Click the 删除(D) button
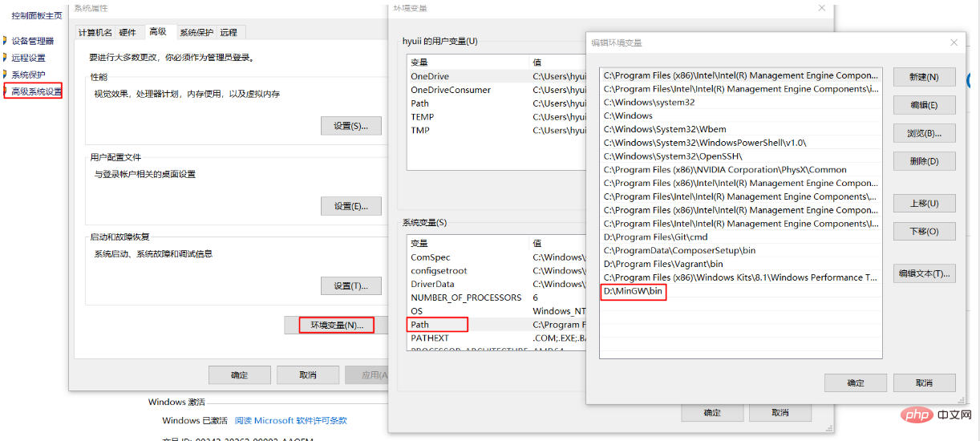980x441 pixels. [x=924, y=161]
